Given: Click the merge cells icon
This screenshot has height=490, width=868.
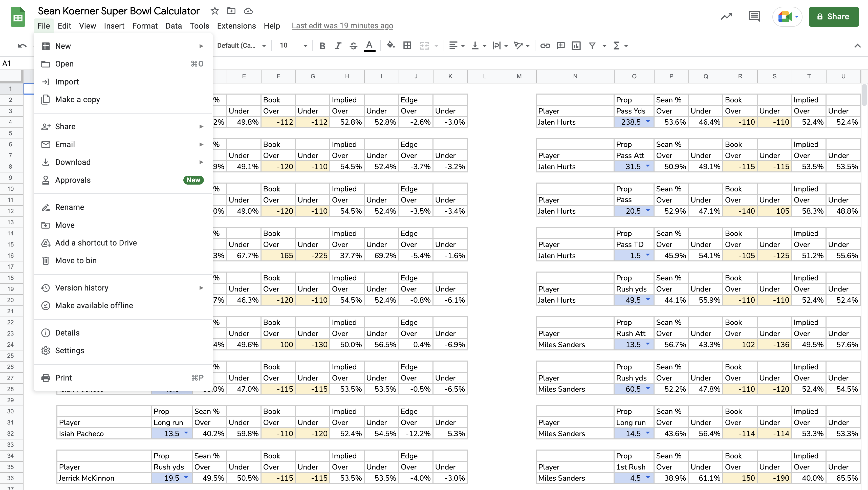Looking at the screenshot, I should pos(424,46).
